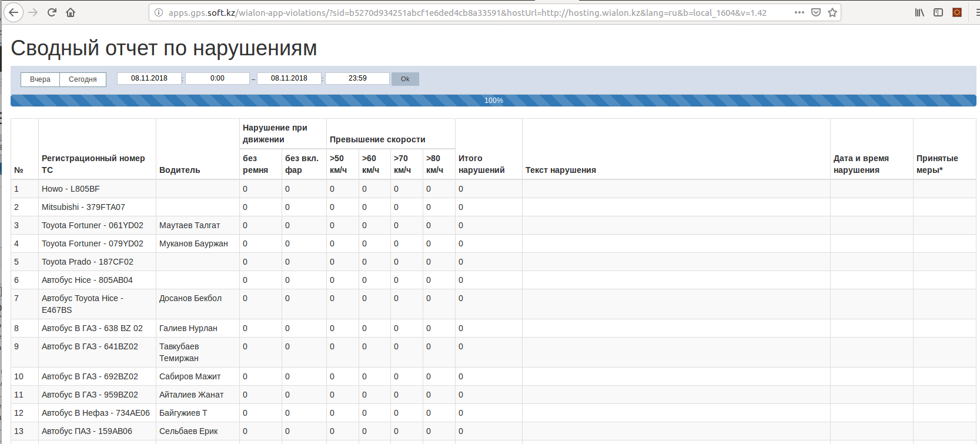
Task: Click the browser forward arrow
Action: click(x=33, y=12)
